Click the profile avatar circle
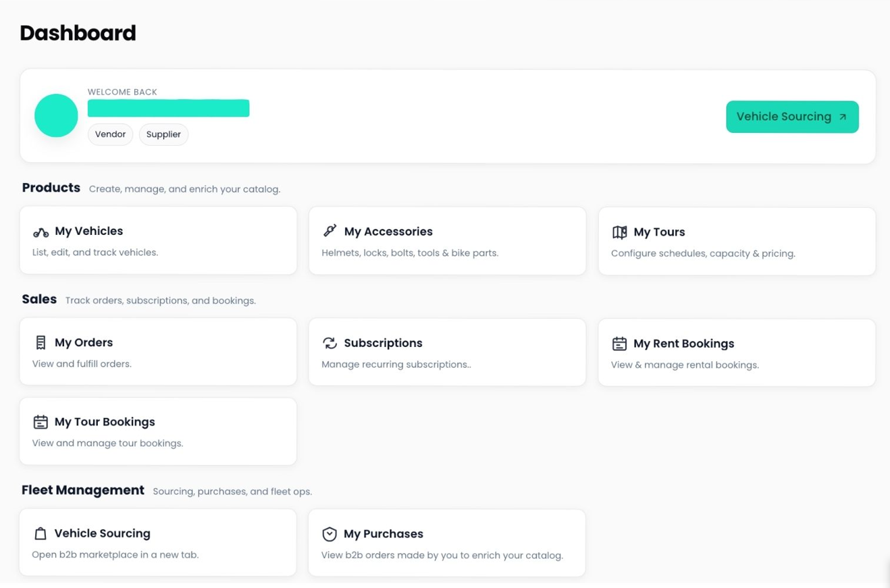Screen dimensions: 890x588 point(56,115)
